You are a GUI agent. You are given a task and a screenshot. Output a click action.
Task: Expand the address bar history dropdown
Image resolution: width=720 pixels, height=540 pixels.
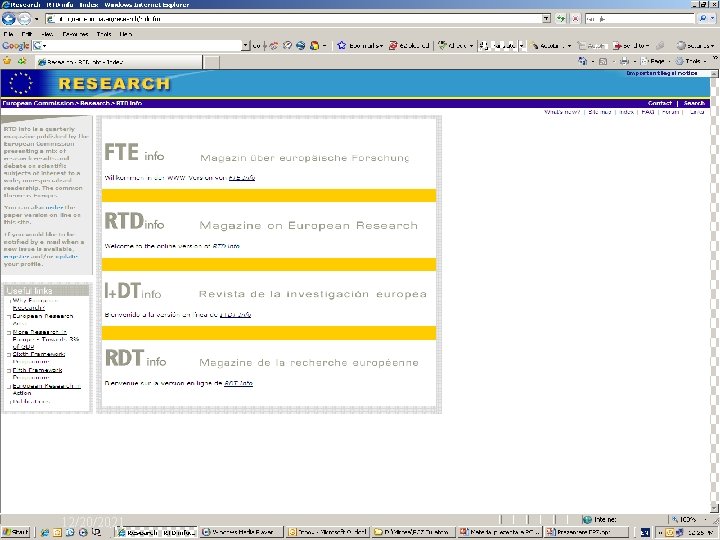click(x=546, y=19)
